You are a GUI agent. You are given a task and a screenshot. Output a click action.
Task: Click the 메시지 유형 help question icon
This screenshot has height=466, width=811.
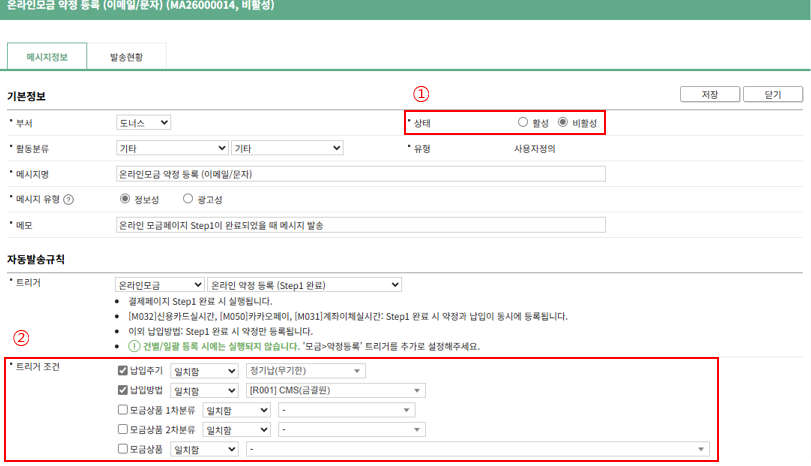coord(68,200)
